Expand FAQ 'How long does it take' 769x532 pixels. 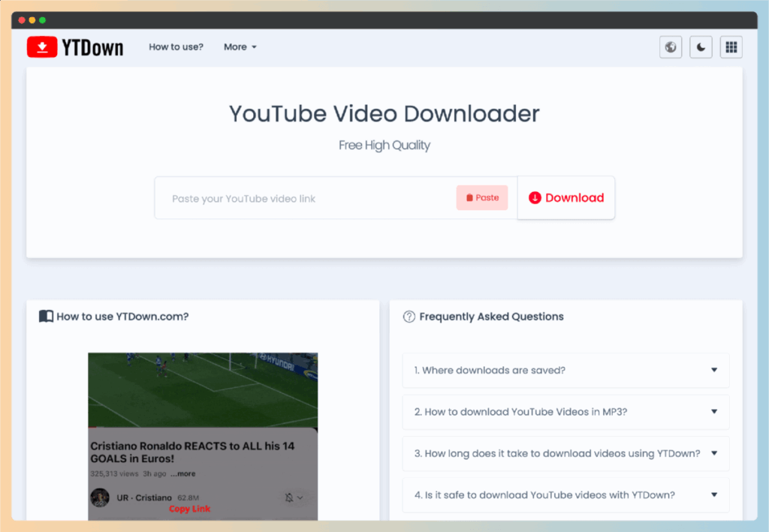point(566,454)
